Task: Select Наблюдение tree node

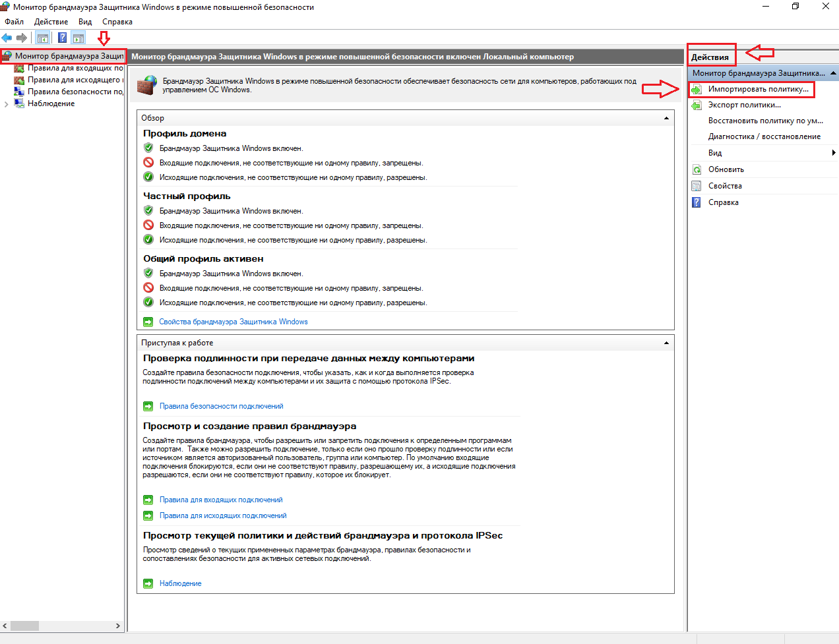Action: pos(51,103)
